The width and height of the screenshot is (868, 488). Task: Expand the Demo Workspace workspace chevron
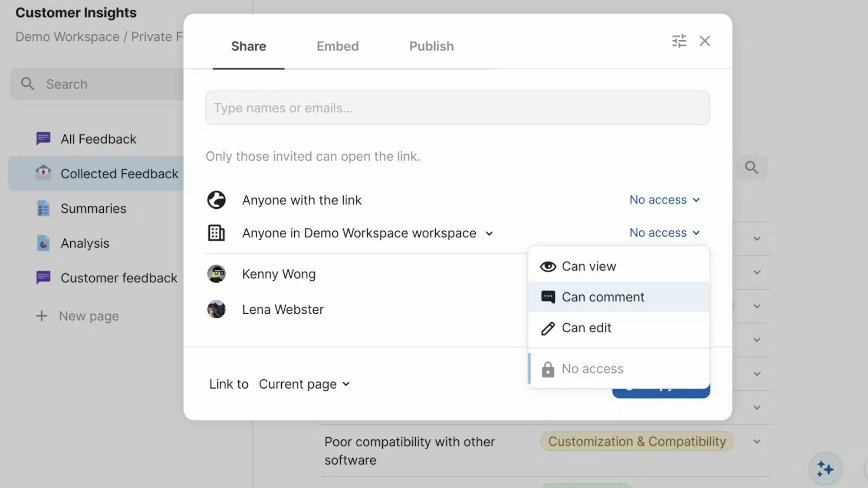click(489, 234)
